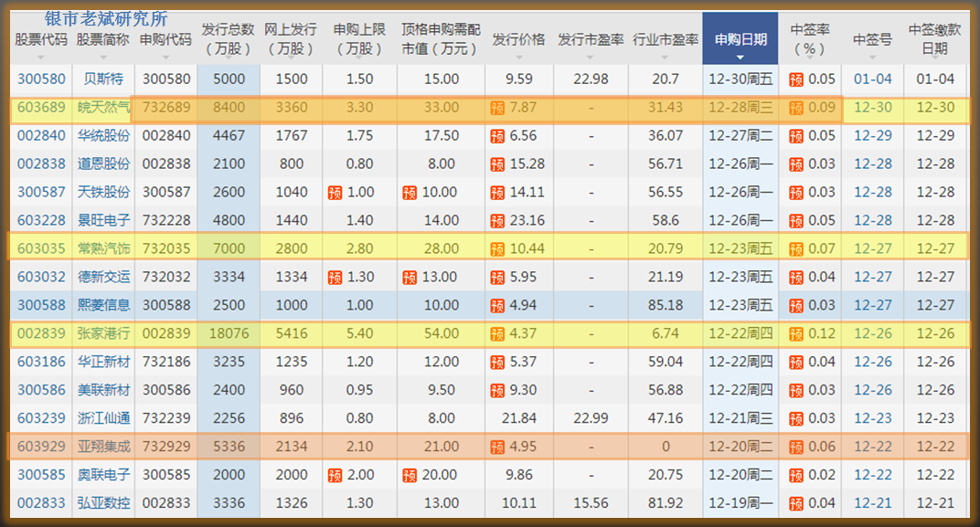Click the 中签缴款日期 column header
This screenshot has height=527, width=980.
click(935, 38)
